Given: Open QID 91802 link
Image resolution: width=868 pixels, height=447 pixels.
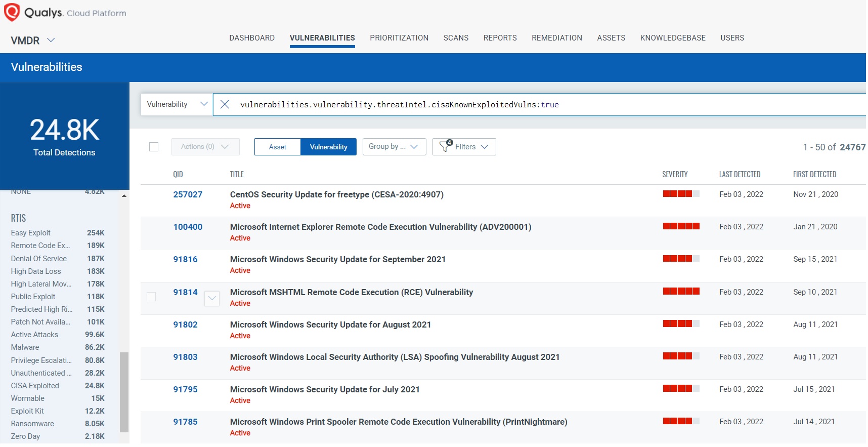Looking at the screenshot, I should tap(185, 324).
